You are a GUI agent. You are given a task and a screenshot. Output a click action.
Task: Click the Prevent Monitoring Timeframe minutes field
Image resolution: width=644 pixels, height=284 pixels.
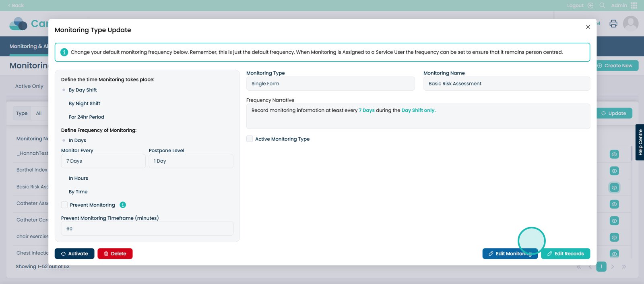(x=147, y=229)
